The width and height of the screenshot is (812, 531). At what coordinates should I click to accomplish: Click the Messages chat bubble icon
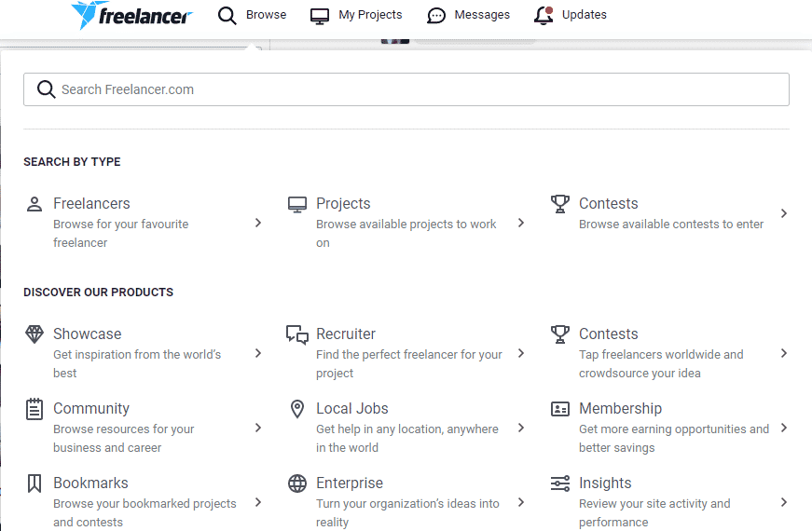pos(436,16)
